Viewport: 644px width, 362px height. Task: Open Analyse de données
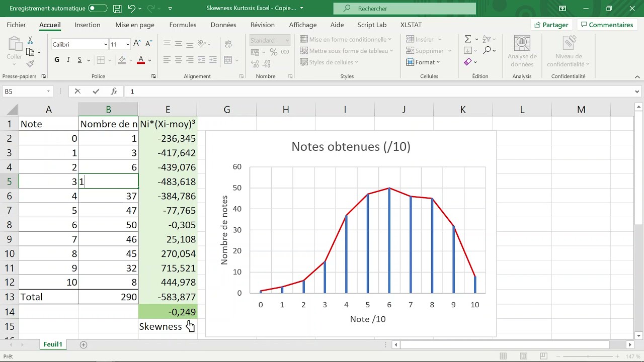(522, 52)
